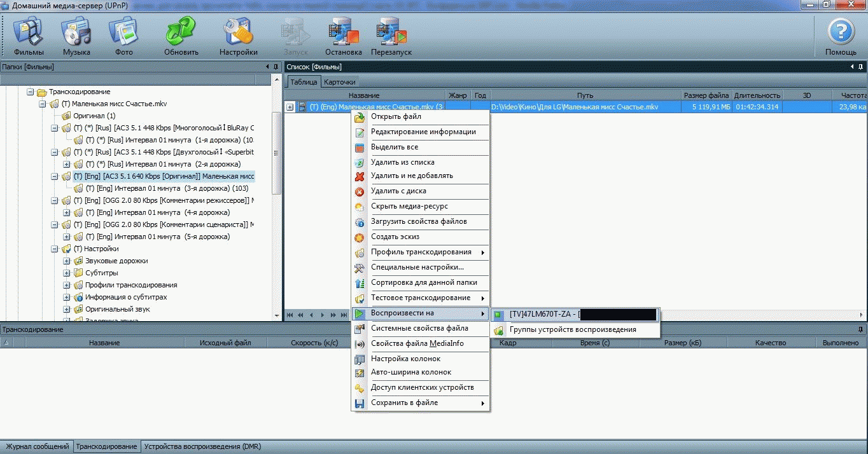The height and width of the screenshot is (454, 868).
Task: Sort the list by Размер файла column
Action: (x=706, y=95)
